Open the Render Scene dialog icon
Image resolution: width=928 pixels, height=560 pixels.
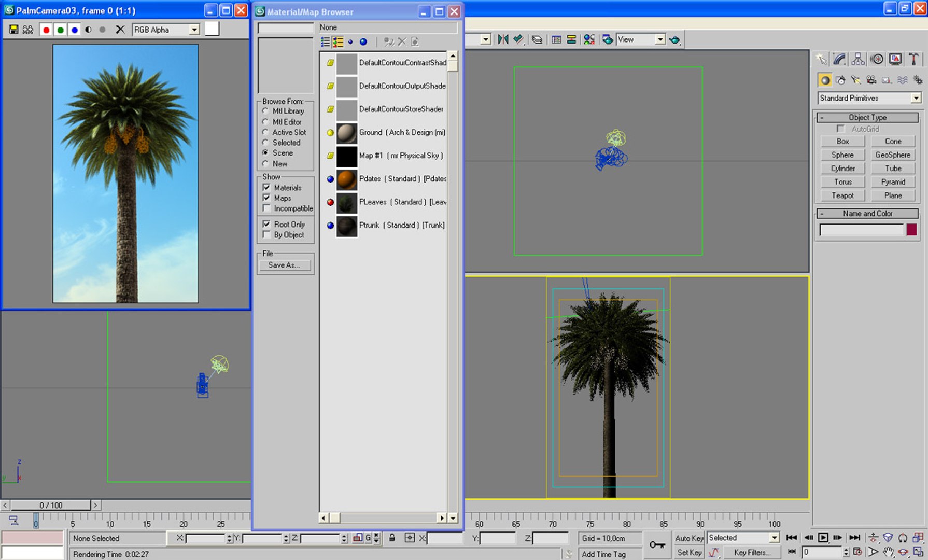coord(608,39)
